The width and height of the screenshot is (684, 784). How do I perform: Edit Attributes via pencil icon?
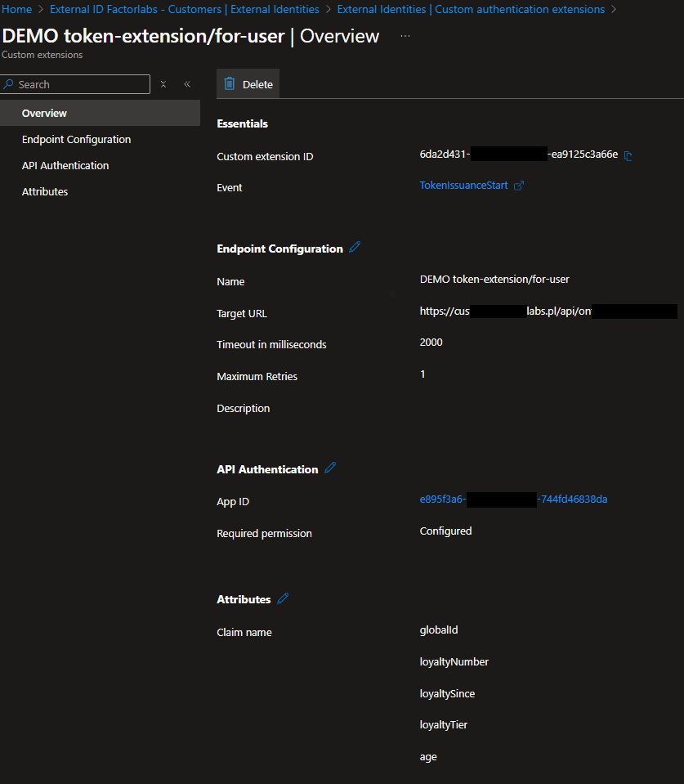click(283, 598)
